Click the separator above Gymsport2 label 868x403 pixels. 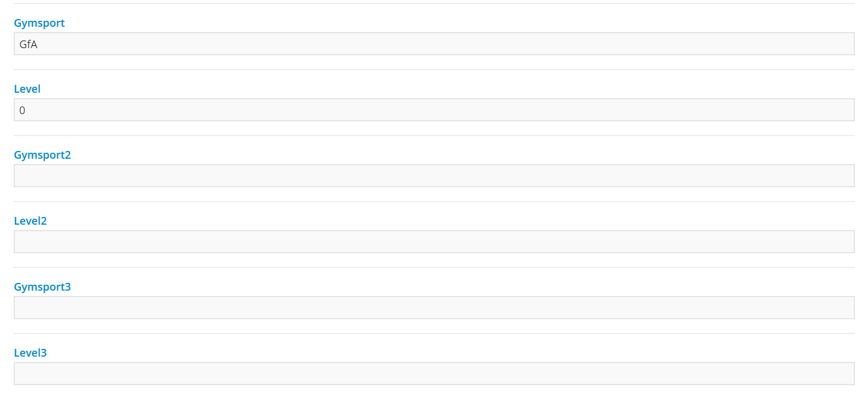point(434,136)
